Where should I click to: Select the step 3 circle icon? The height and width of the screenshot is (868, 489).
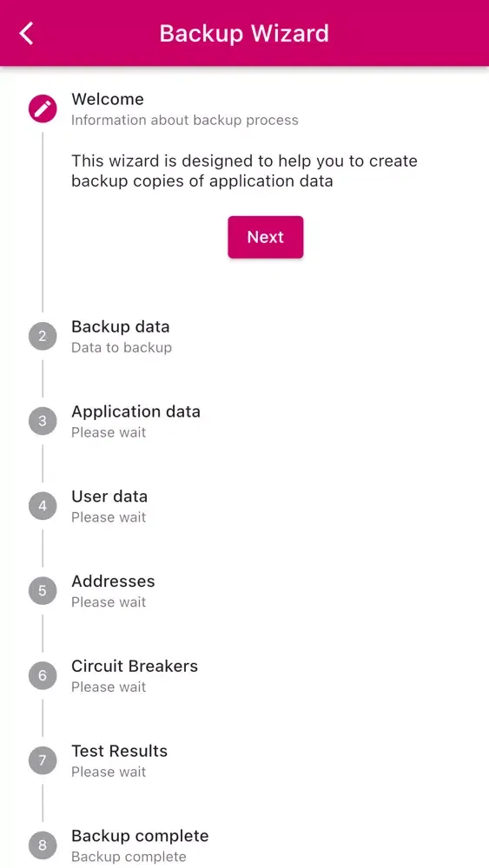coord(43,421)
